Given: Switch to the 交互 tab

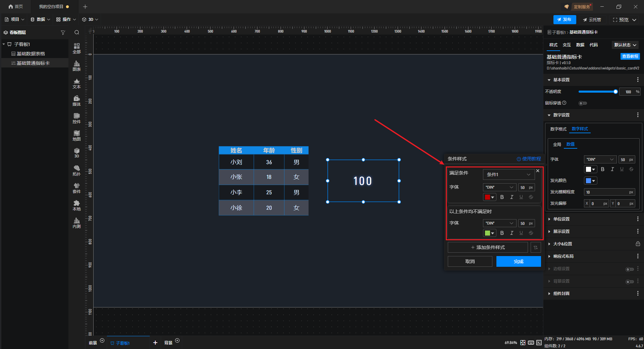Looking at the screenshot, I should pyautogui.click(x=567, y=45).
